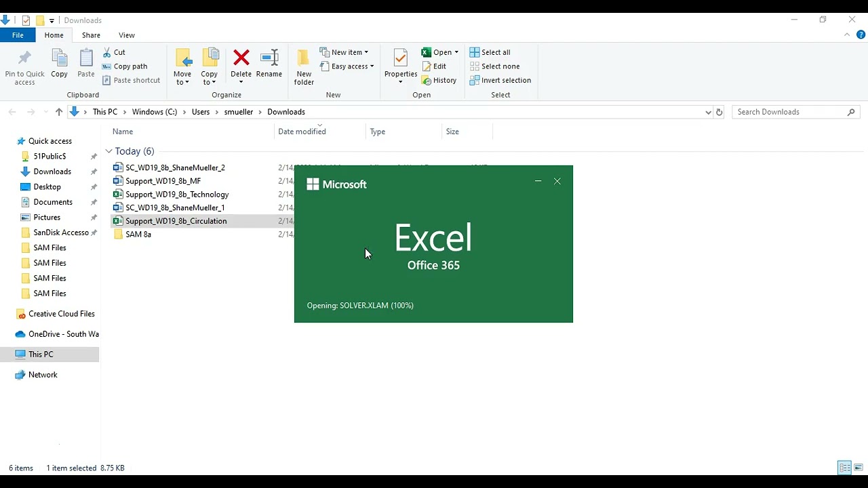Image resolution: width=868 pixels, height=488 pixels.
Task: Sort by Name column header
Action: click(x=123, y=131)
